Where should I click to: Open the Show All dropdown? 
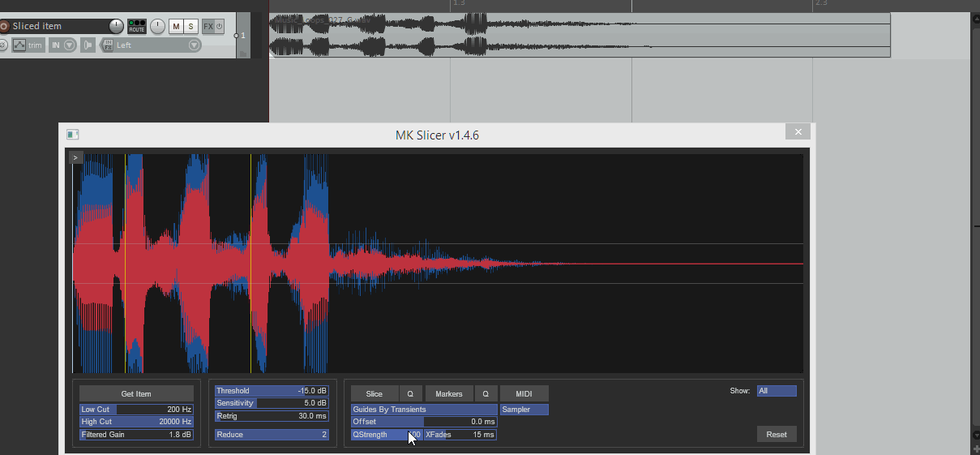(776, 391)
